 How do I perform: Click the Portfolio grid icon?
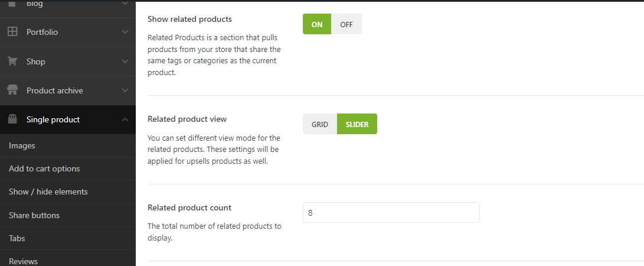12,32
